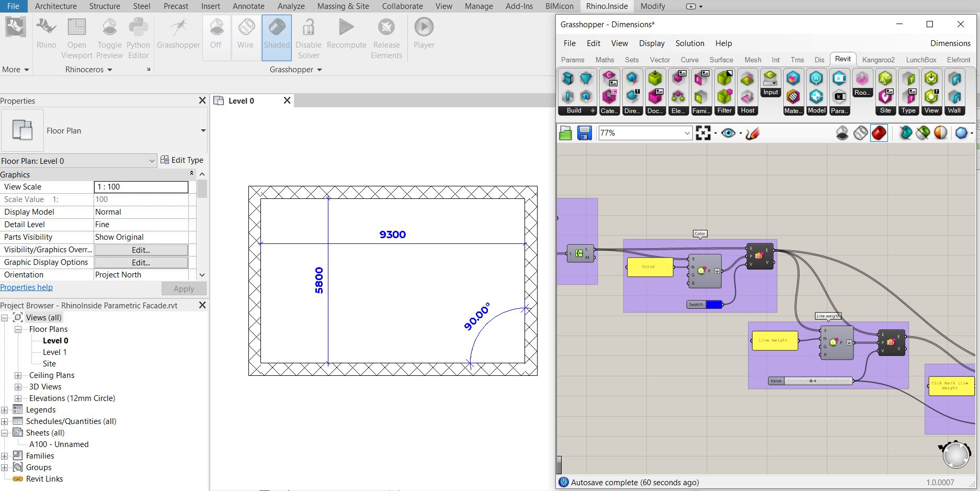Image resolution: width=980 pixels, height=491 pixels.
Task: Open the Solution menu in Grasshopper
Action: click(x=689, y=43)
